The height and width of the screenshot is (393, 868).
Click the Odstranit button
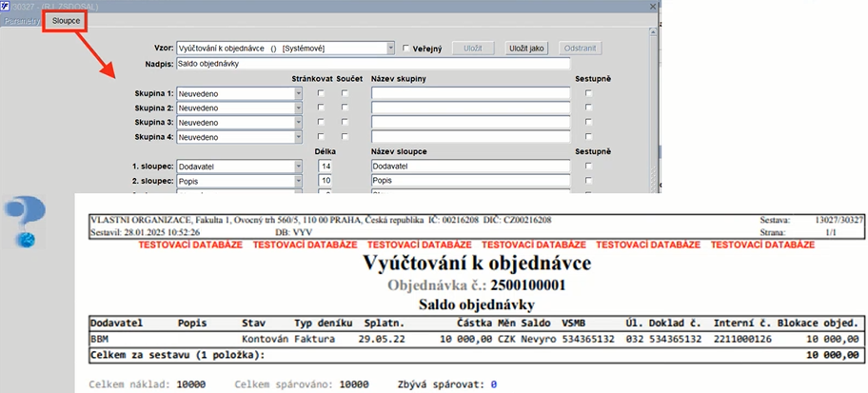click(580, 49)
